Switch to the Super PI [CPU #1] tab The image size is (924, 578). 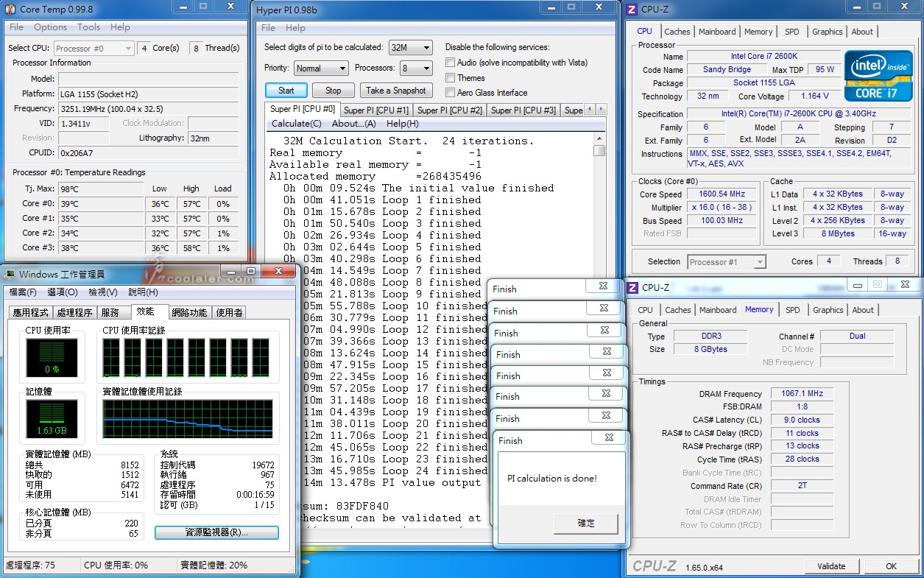pos(376,110)
